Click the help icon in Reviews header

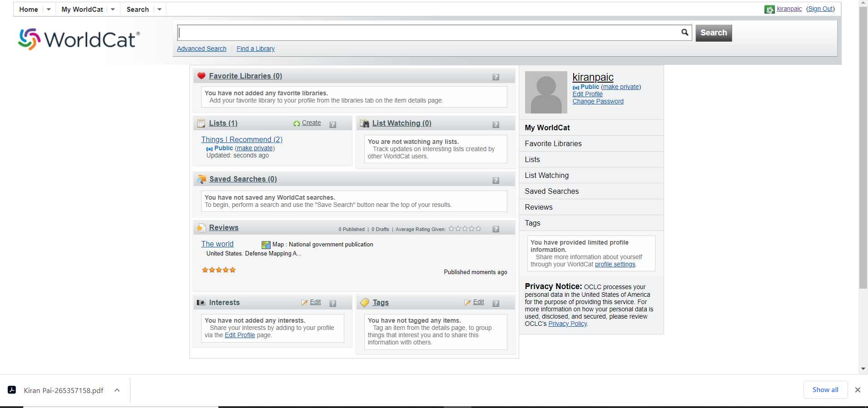coord(496,229)
